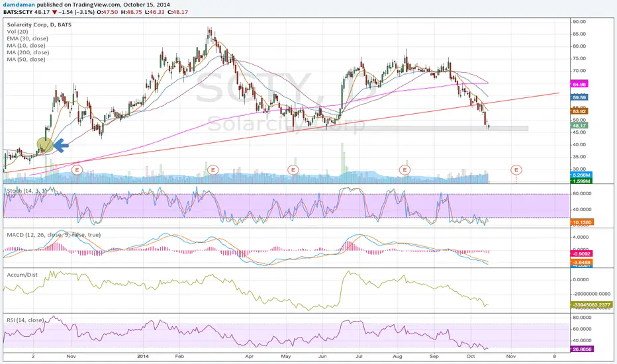
Task: Select the MACD (12, 26, close, 9) label
Action: click(54, 235)
